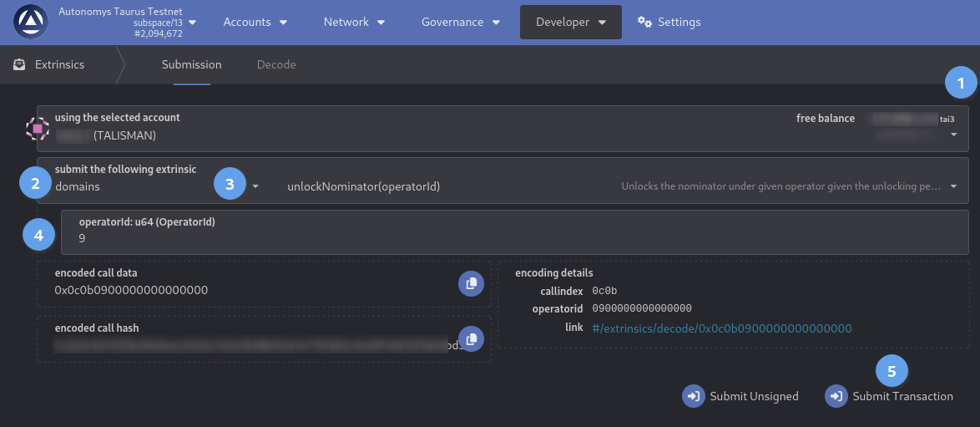The width and height of the screenshot is (980, 427).
Task: Select the Submission tab
Action: pos(191,64)
